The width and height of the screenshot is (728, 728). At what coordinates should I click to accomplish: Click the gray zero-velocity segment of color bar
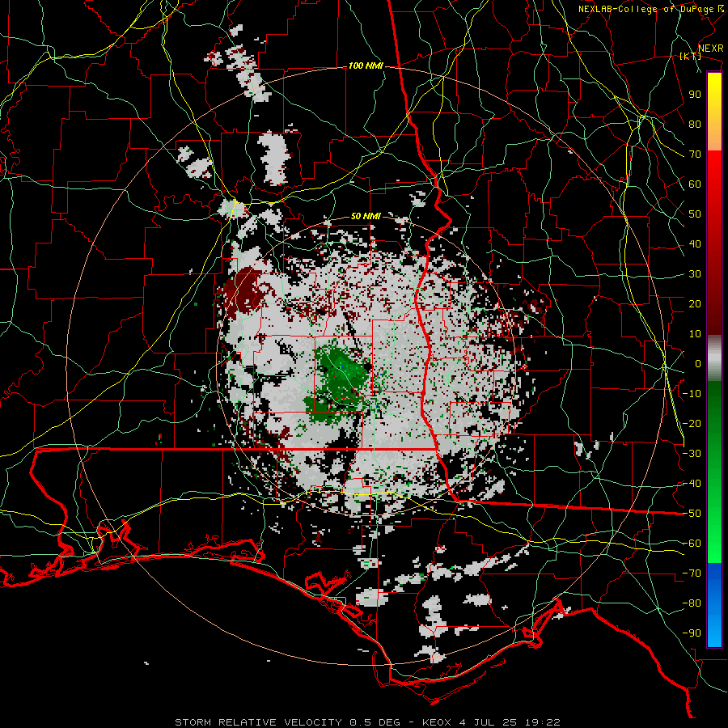tap(714, 358)
